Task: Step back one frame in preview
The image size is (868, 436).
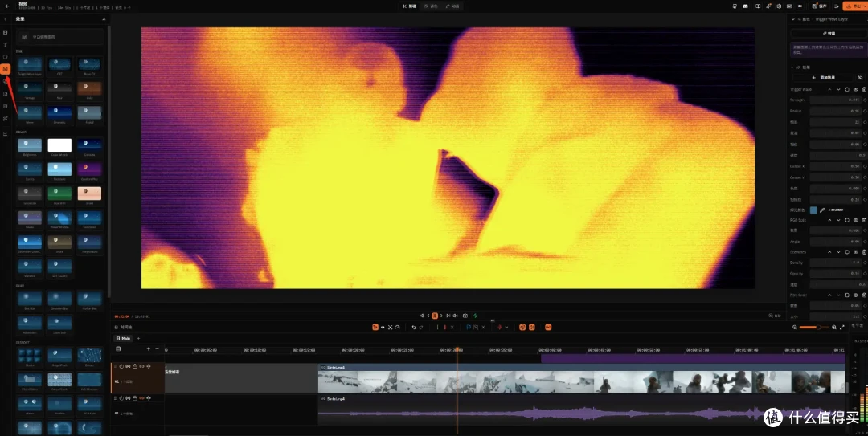Action: point(428,316)
